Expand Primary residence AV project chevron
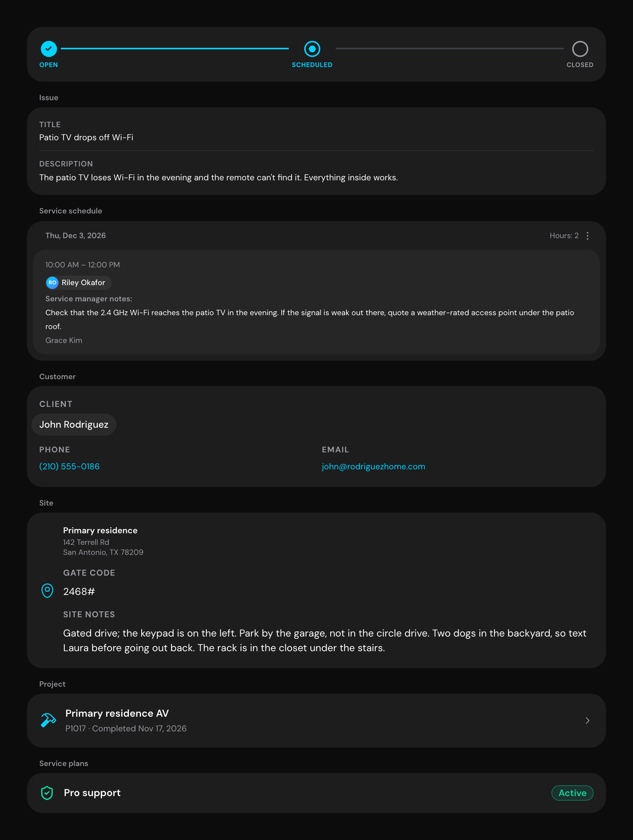This screenshot has height=840, width=633. [588, 721]
